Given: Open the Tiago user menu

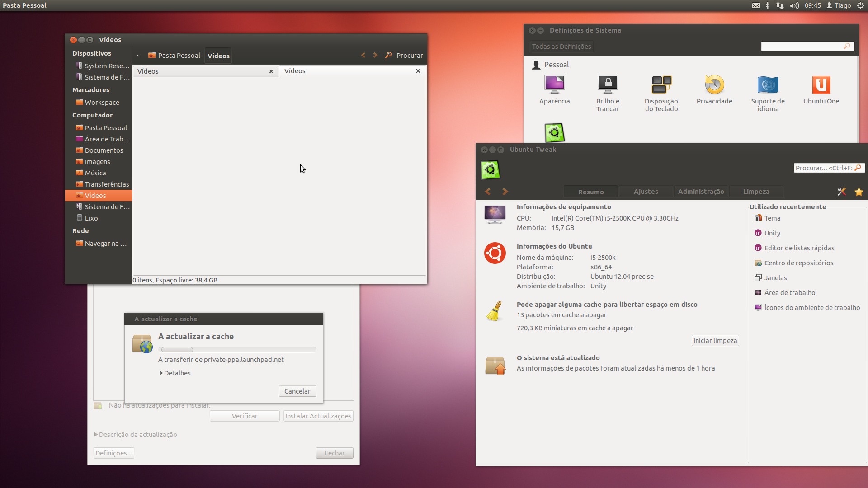Looking at the screenshot, I should point(839,5).
